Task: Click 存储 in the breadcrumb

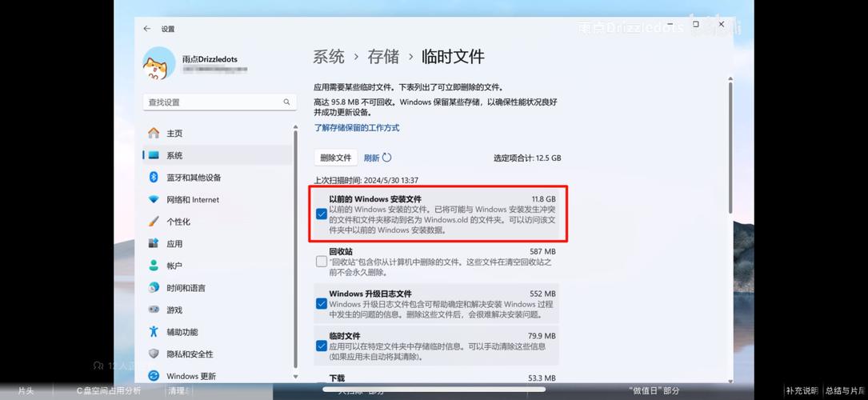Action: click(383, 57)
